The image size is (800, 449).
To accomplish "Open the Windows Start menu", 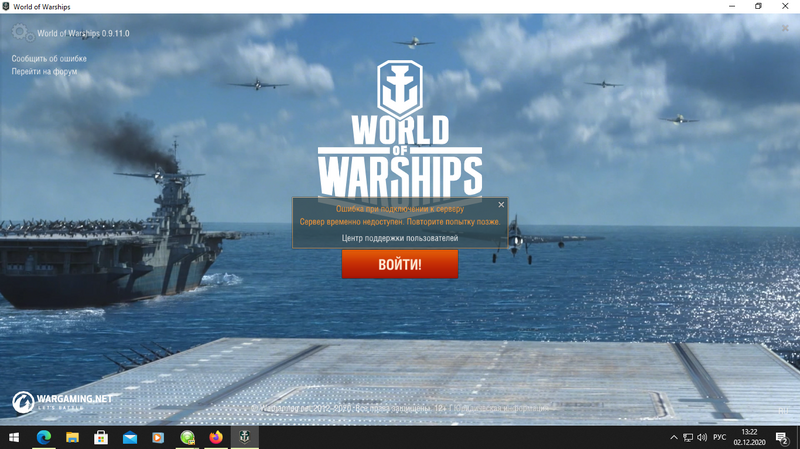I will (x=14, y=438).
